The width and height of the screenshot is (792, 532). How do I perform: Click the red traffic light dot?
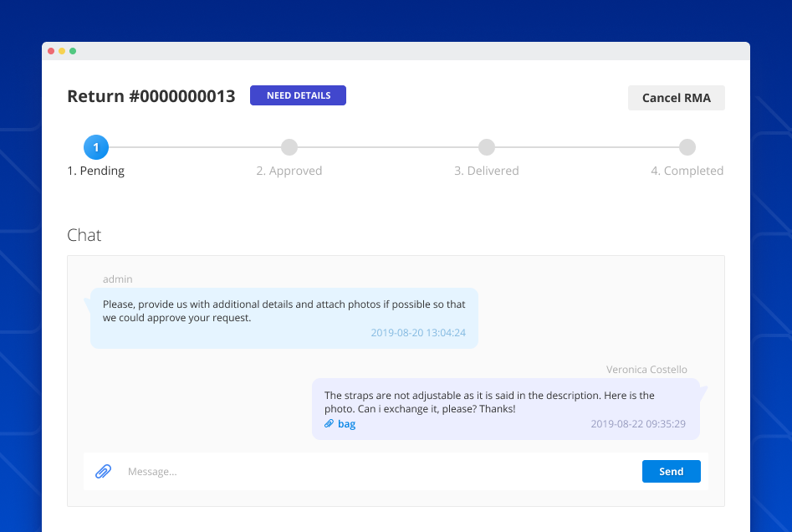(51, 50)
